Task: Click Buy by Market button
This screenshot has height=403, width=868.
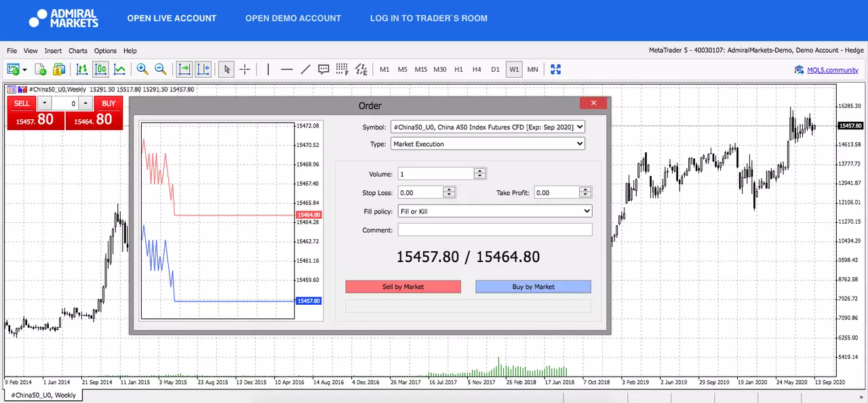Action: tap(533, 287)
